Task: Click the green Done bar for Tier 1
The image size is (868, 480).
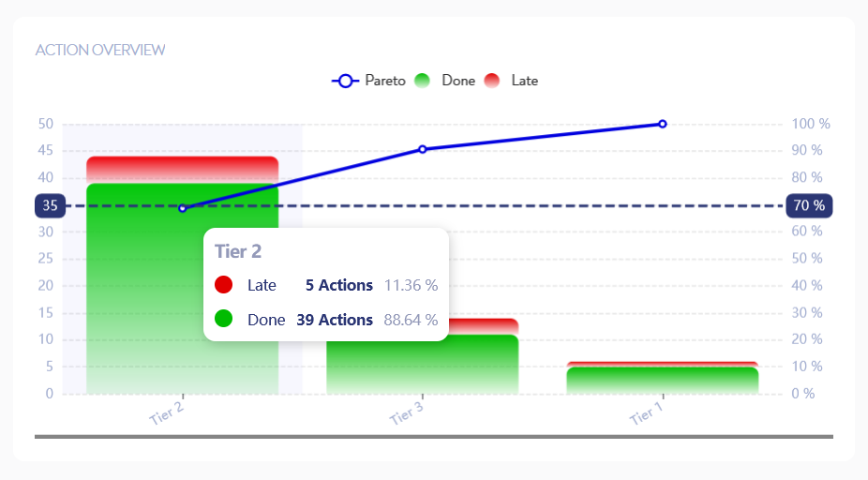Action: pos(662,380)
